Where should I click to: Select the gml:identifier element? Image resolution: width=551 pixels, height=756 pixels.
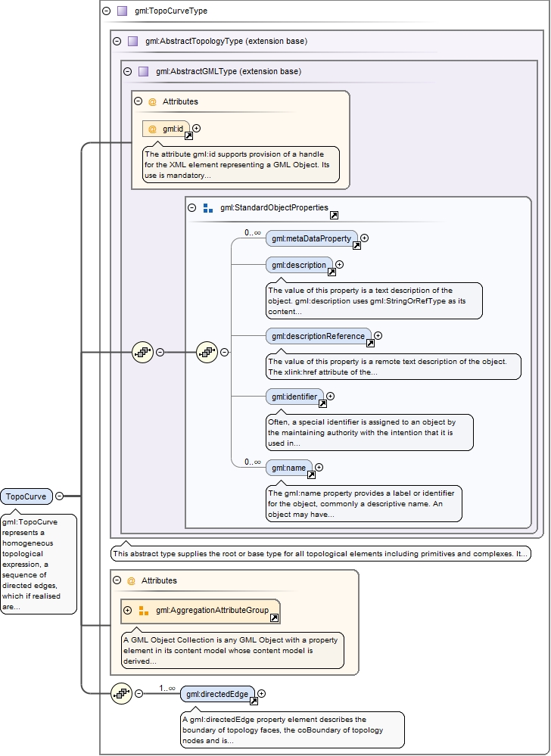click(x=294, y=397)
